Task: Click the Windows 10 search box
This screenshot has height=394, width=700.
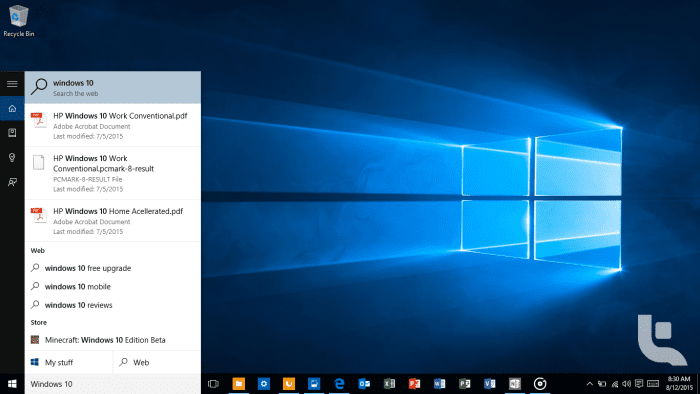Action: point(112,384)
